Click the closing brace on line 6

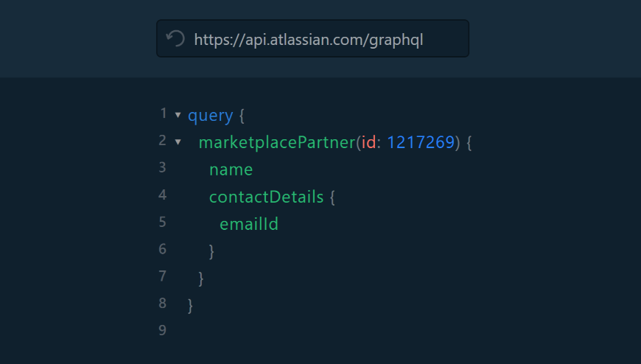click(212, 251)
